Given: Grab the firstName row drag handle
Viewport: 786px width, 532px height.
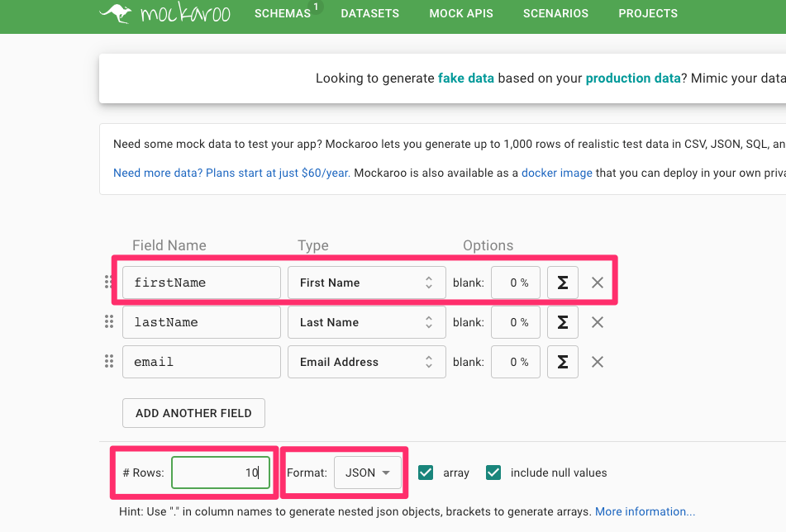Looking at the screenshot, I should point(108,282).
